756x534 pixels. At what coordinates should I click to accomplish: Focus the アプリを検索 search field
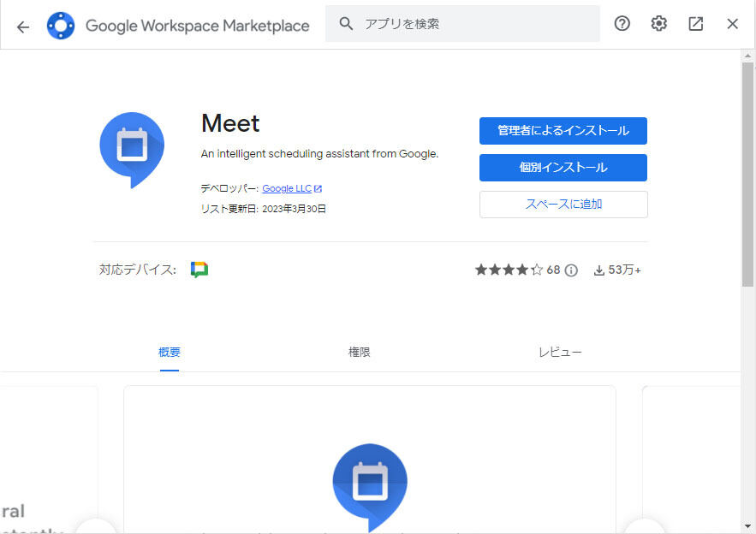pyautogui.click(x=462, y=24)
